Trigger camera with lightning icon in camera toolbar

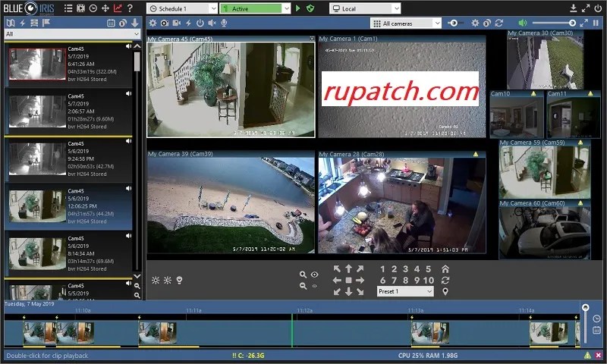coord(188,24)
